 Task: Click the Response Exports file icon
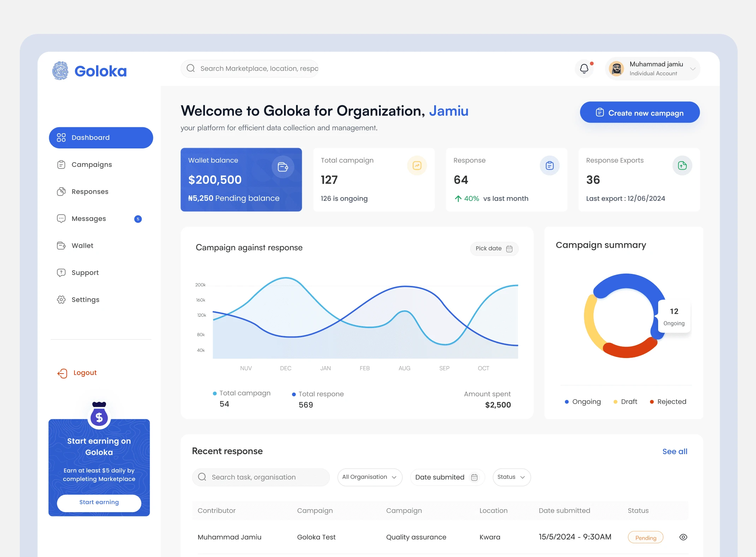tap(682, 166)
